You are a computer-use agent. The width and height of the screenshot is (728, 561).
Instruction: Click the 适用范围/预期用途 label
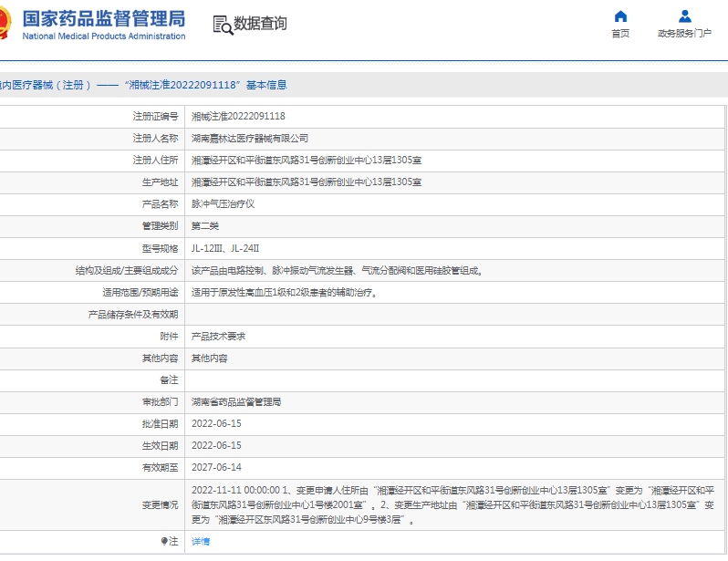pyautogui.click(x=140, y=293)
